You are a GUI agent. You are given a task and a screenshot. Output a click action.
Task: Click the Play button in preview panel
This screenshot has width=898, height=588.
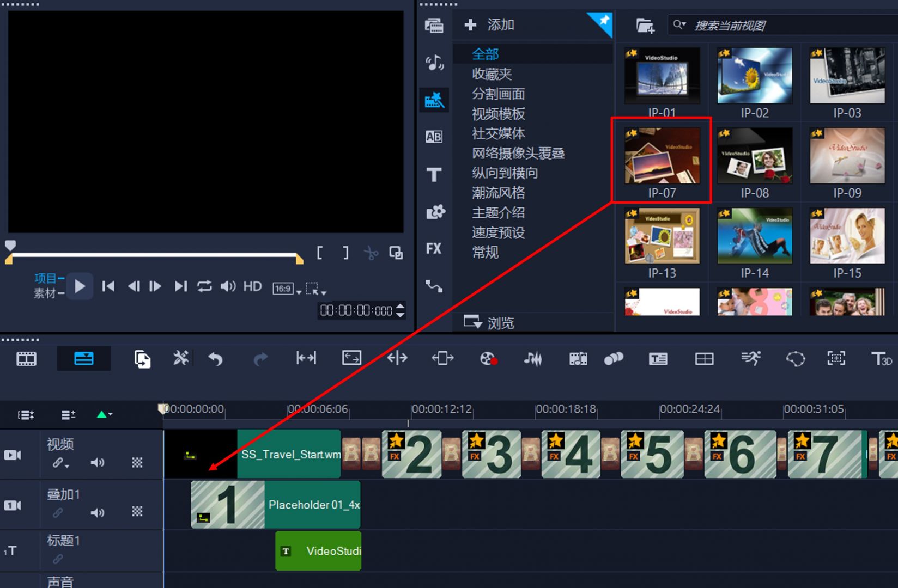80,286
